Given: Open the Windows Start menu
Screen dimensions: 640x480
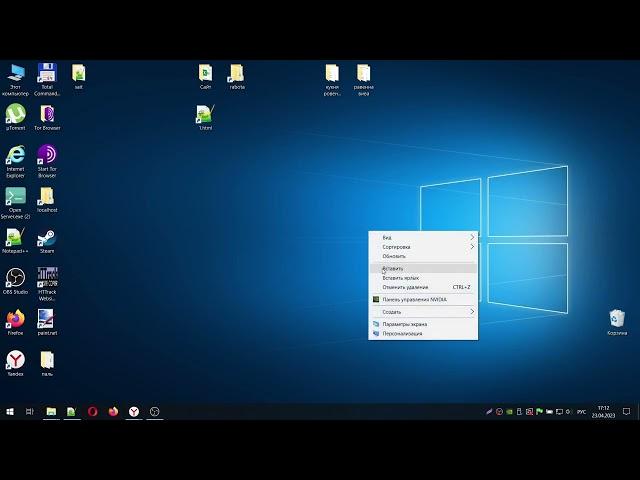Looking at the screenshot, I should pyautogui.click(x=10, y=411).
